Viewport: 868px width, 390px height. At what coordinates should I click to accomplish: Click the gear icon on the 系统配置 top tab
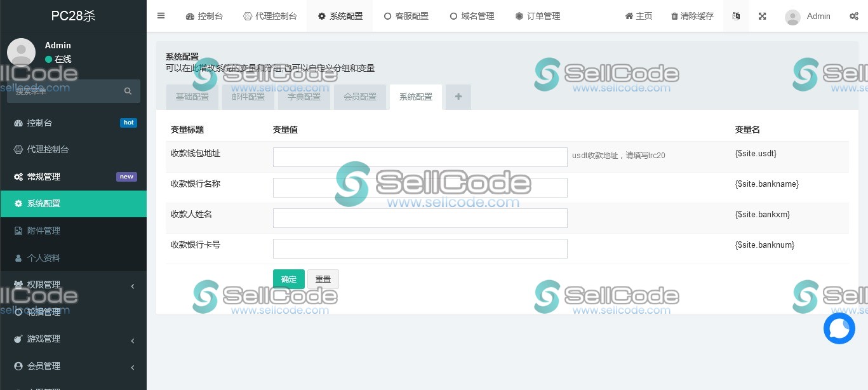(x=322, y=17)
